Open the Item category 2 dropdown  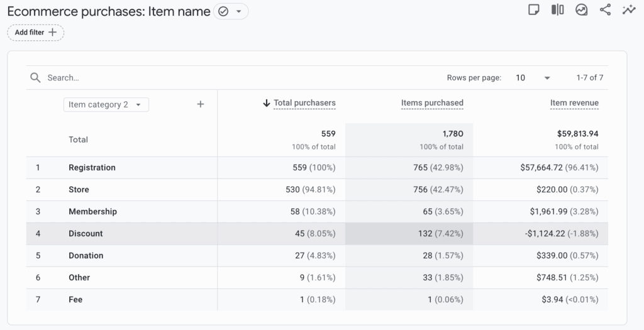(x=106, y=104)
